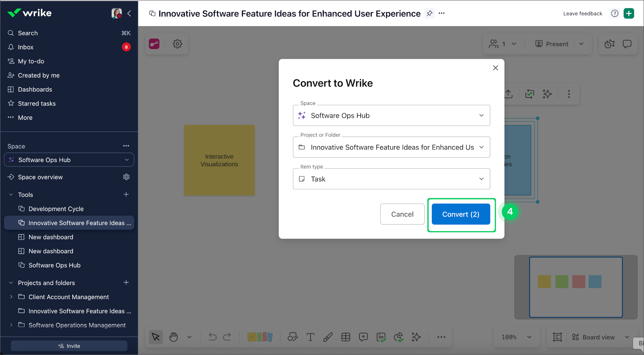Click the minimap thumbnail in the bottom corner
Viewport: 644px width, 355px height.
tap(576, 287)
